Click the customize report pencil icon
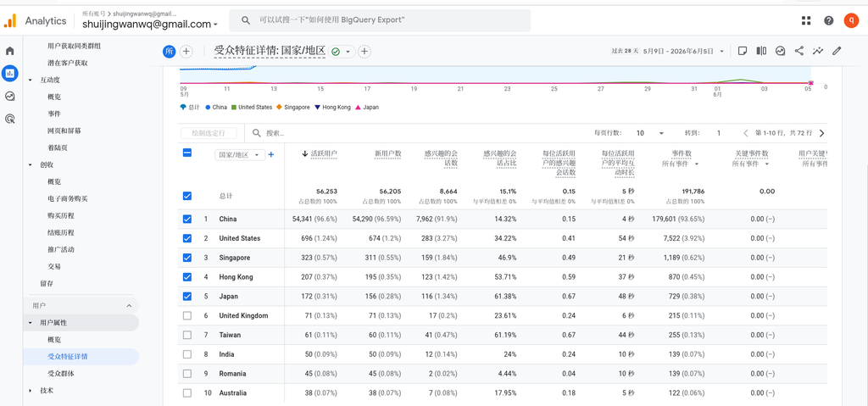 [x=837, y=51]
